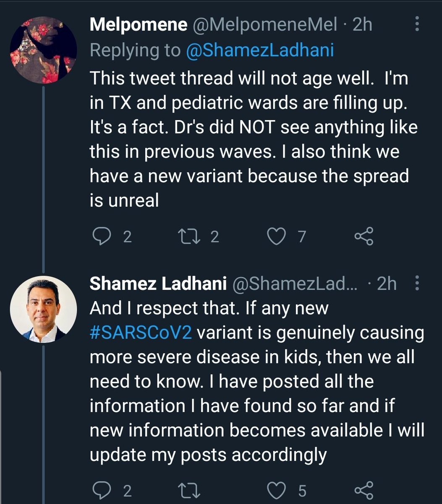The height and width of the screenshot is (504, 442).
Task: Share Shamez Ladhani's tweet
Action: [364, 490]
